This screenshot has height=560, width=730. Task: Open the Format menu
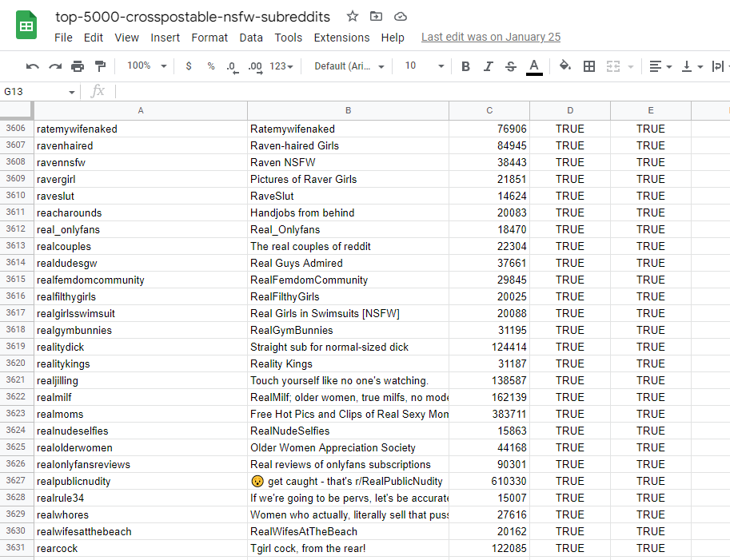[209, 38]
